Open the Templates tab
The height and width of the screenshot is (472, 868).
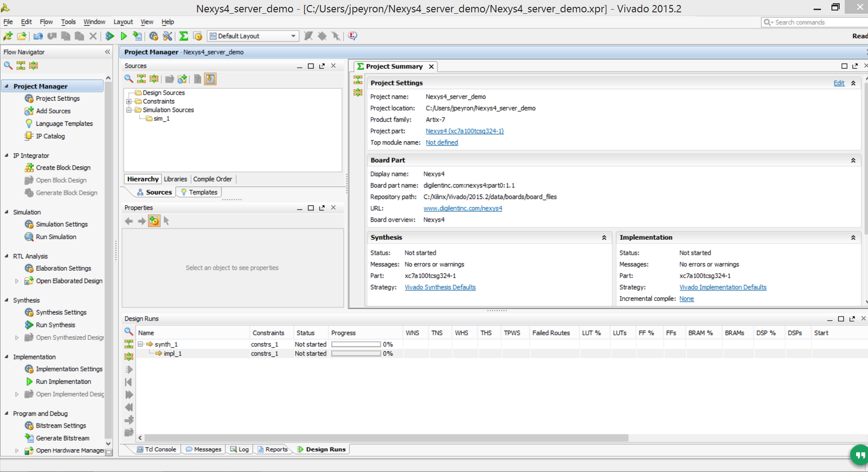tap(199, 193)
